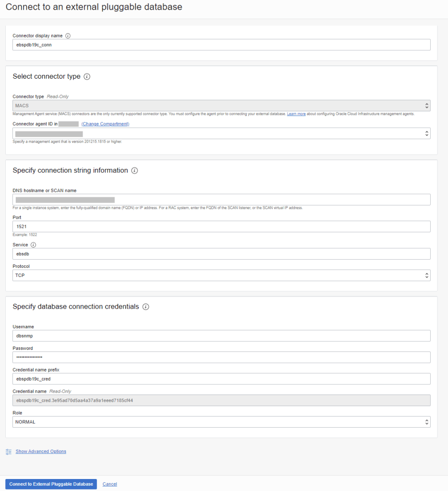Open the Role NORMAL dropdown
Image resolution: width=448 pixels, height=491 pixels.
coord(221,422)
